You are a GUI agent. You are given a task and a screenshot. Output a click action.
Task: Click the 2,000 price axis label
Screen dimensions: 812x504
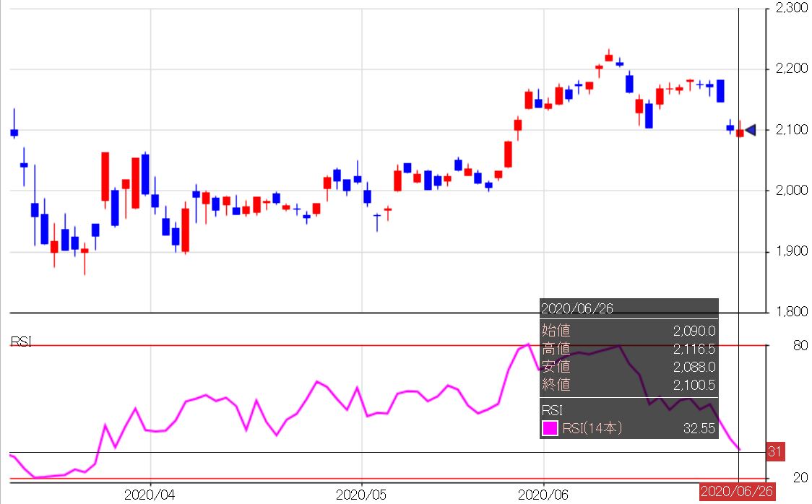pos(791,190)
